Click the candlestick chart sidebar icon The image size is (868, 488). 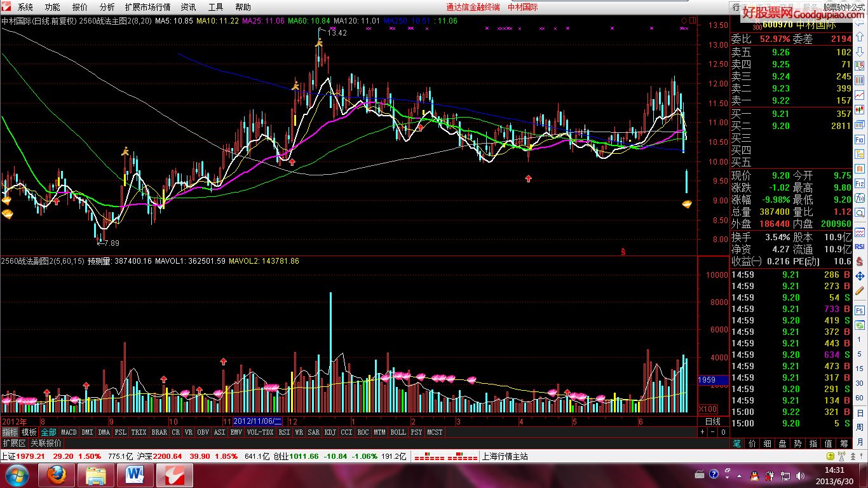click(x=860, y=109)
